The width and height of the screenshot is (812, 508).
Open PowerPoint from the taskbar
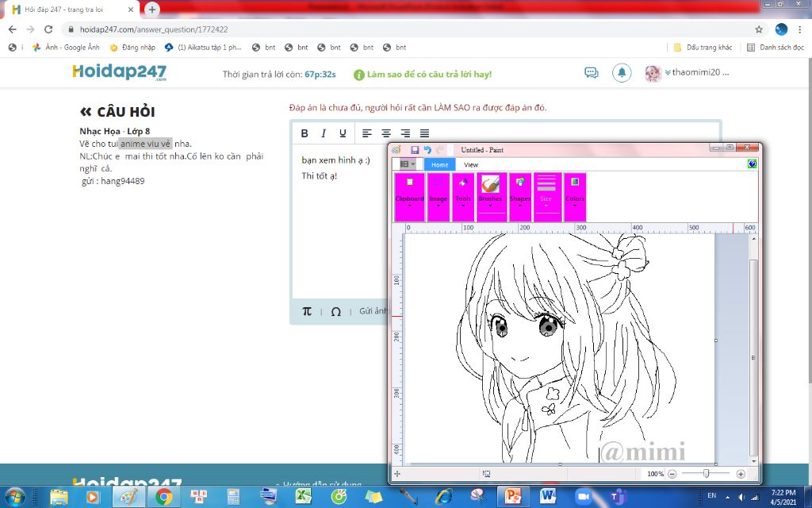pos(513,497)
